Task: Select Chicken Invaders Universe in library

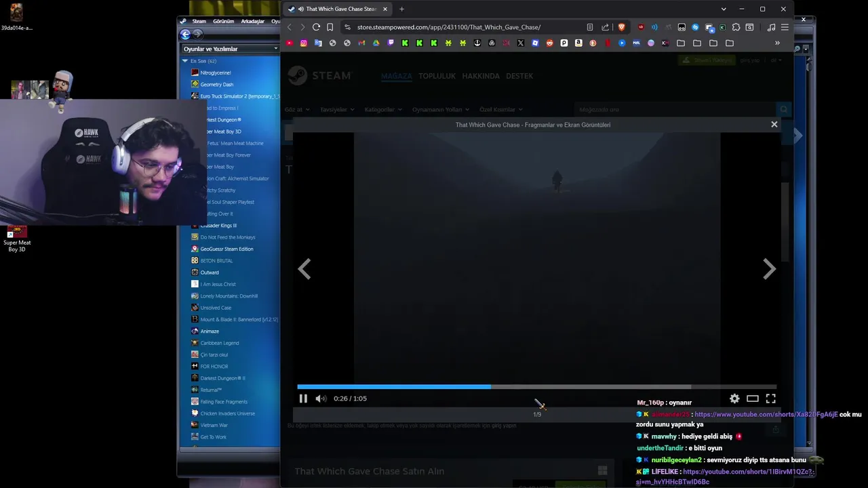Action: [x=227, y=413]
